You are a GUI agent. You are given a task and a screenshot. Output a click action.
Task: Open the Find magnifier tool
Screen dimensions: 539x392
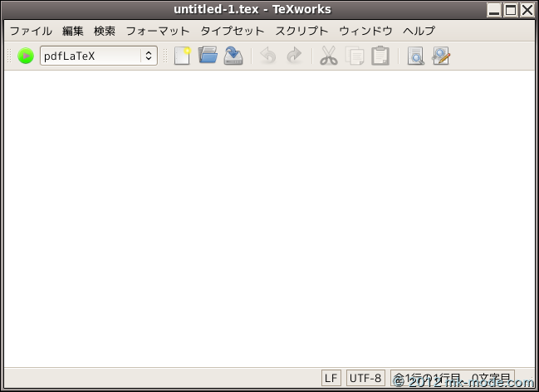point(415,56)
